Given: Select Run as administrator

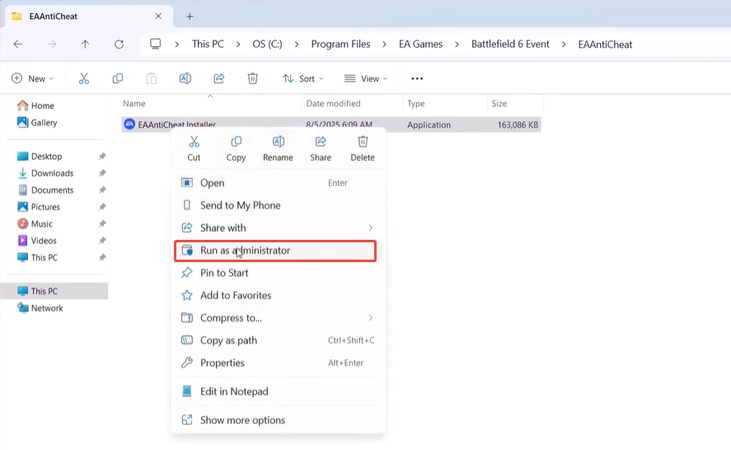Looking at the screenshot, I should point(275,250).
